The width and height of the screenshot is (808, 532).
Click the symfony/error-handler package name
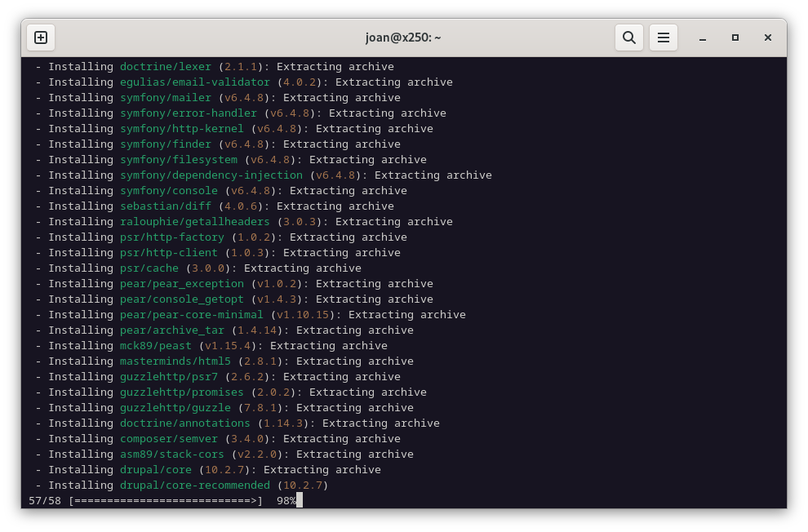[x=188, y=113]
